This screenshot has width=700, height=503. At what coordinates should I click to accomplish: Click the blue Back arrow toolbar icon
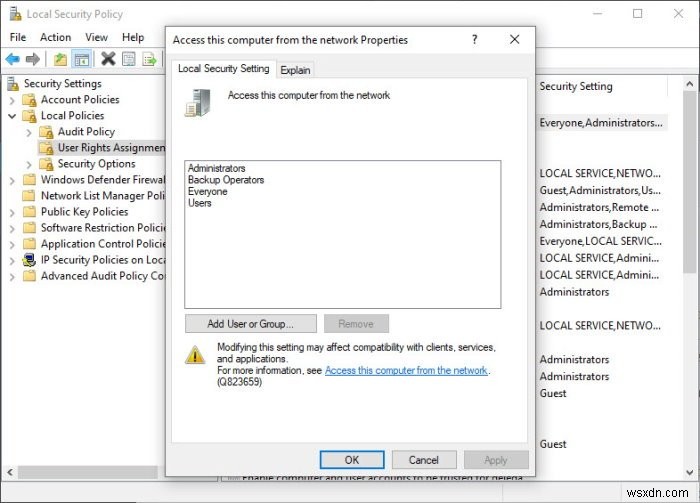click(12, 58)
